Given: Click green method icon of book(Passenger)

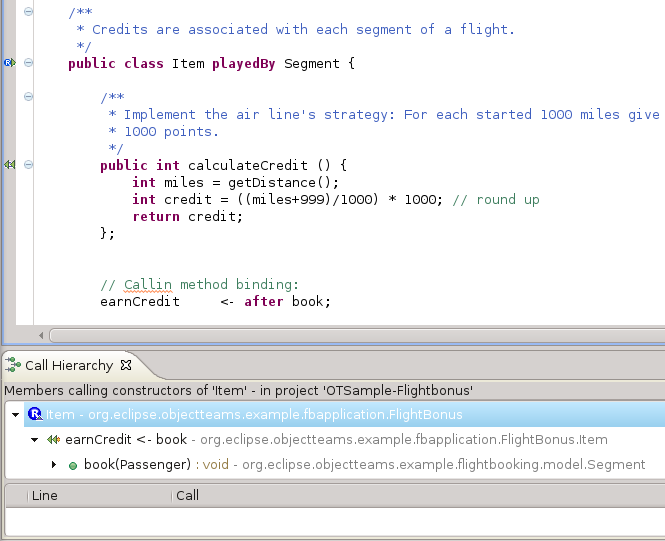Looking at the screenshot, I should tap(73, 466).
